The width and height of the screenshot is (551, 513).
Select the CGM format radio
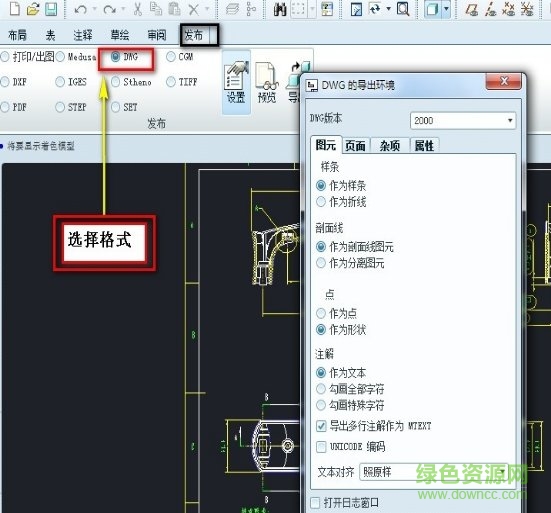(171, 57)
